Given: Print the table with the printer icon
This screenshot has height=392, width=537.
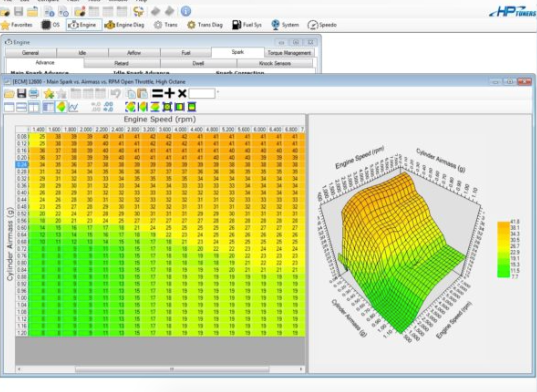Looking at the screenshot, I should pyautogui.click(x=34, y=93).
